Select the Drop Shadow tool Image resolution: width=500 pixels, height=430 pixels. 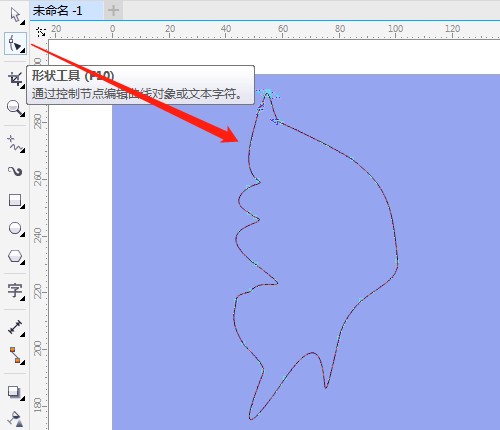point(15,393)
